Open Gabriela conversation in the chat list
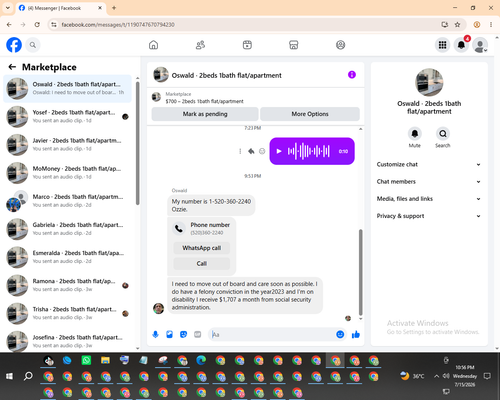This screenshot has height=400, width=500. [67, 229]
